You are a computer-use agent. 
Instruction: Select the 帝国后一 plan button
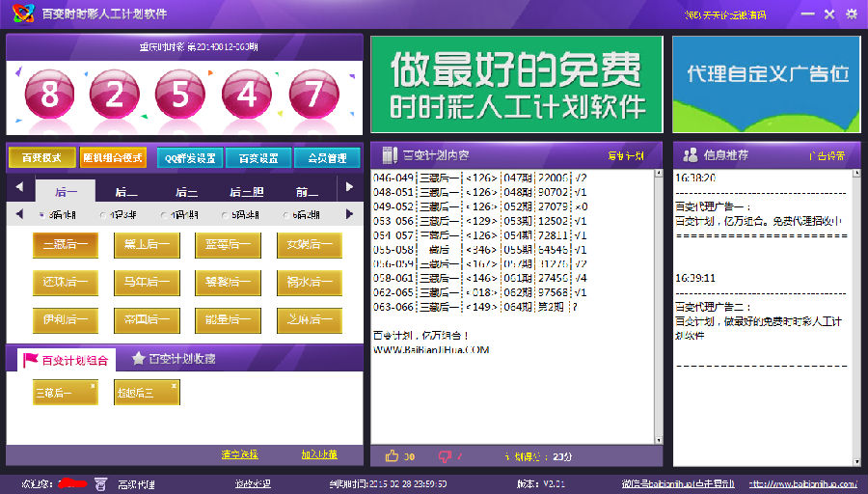pyautogui.click(x=147, y=320)
